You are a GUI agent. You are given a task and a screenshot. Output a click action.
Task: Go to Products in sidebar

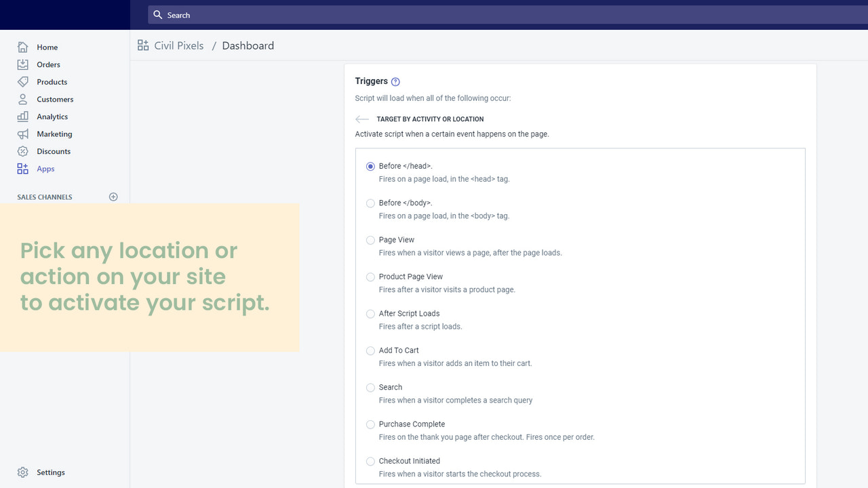(52, 82)
